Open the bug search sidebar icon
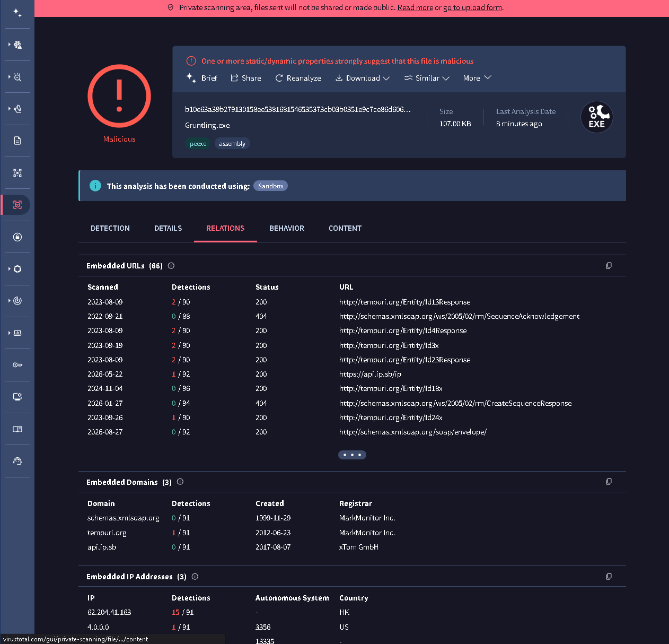The height and width of the screenshot is (644, 669). [x=17, y=77]
